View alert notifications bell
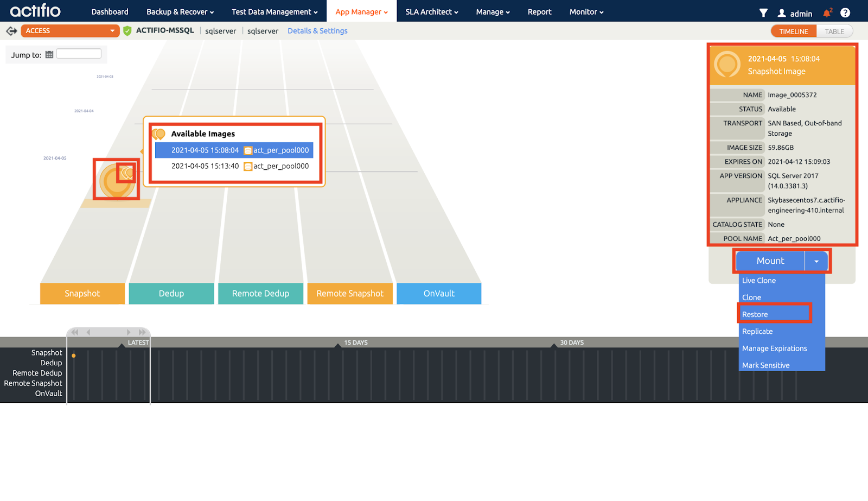The image size is (868, 501). tap(827, 12)
